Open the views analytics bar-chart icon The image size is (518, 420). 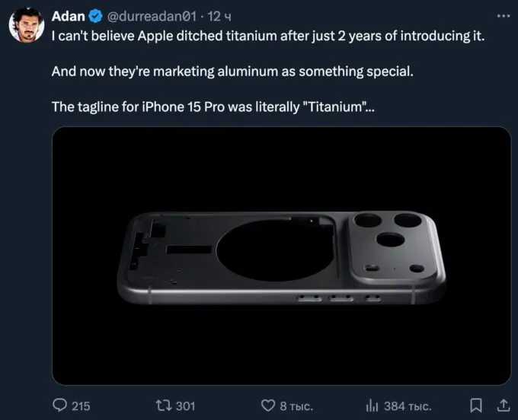tap(373, 405)
